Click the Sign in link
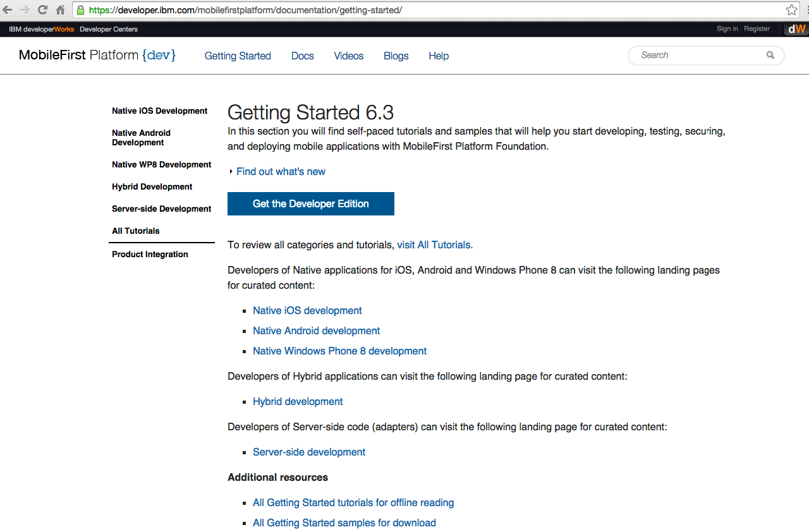809x532 pixels. [x=727, y=29]
